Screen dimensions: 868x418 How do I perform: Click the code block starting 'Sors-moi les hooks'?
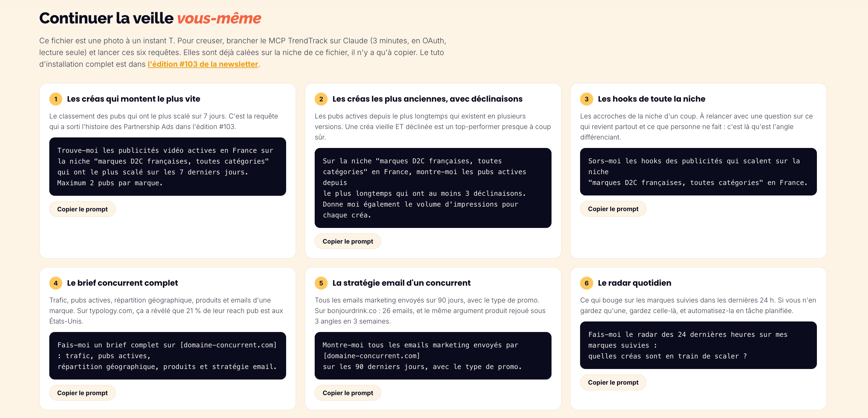698,172
